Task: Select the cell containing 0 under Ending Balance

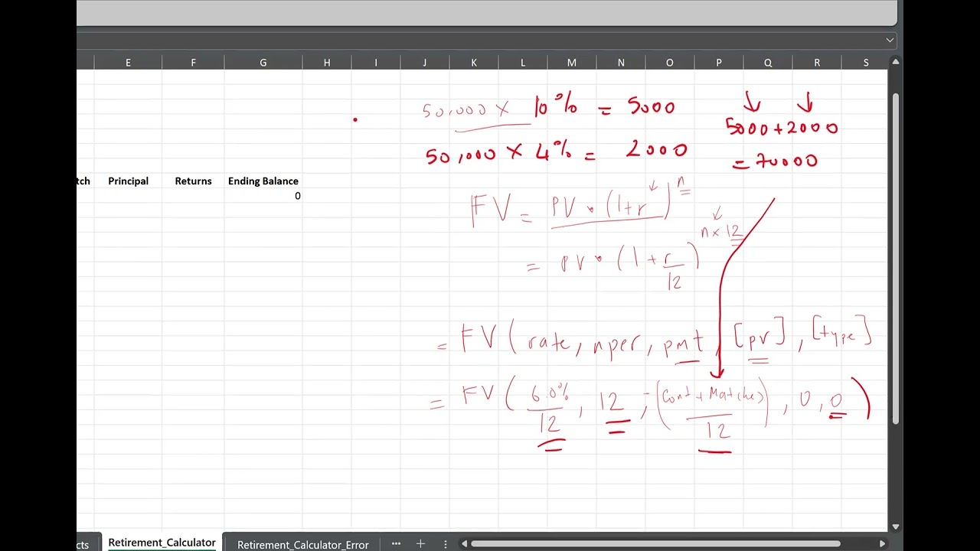Action: (263, 196)
